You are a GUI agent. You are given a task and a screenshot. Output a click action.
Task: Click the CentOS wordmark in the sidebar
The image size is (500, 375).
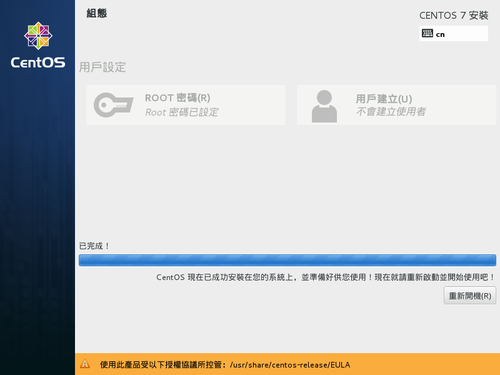pyautogui.click(x=38, y=62)
